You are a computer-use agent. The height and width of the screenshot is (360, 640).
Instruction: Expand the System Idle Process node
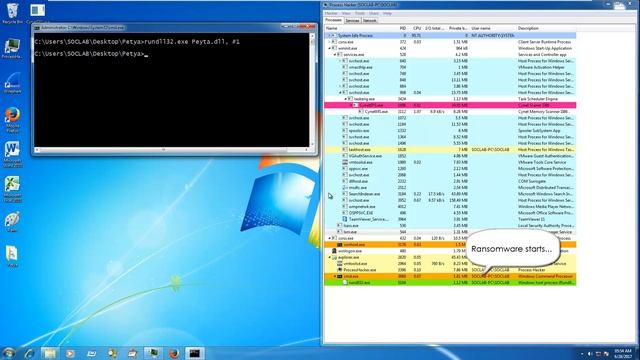330,36
